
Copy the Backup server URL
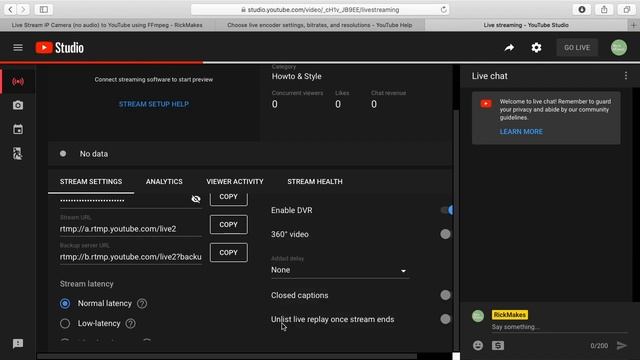tap(229, 252)
